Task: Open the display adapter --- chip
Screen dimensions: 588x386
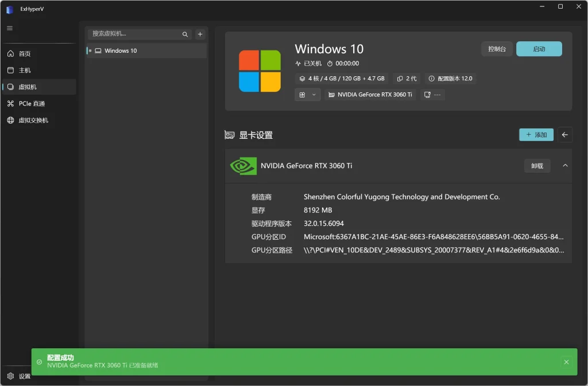Action: (431, 95)
